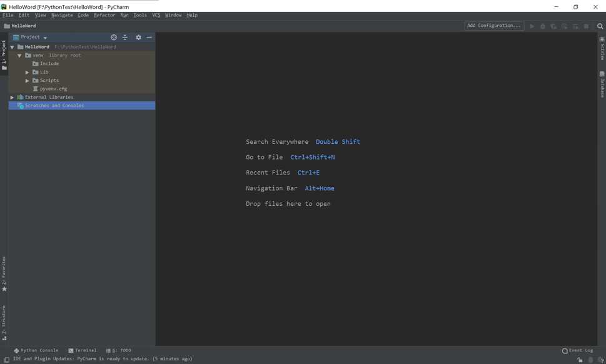606x364 pixels.
Task: Select Scratches and Consoles row
Action: point(82,106)
